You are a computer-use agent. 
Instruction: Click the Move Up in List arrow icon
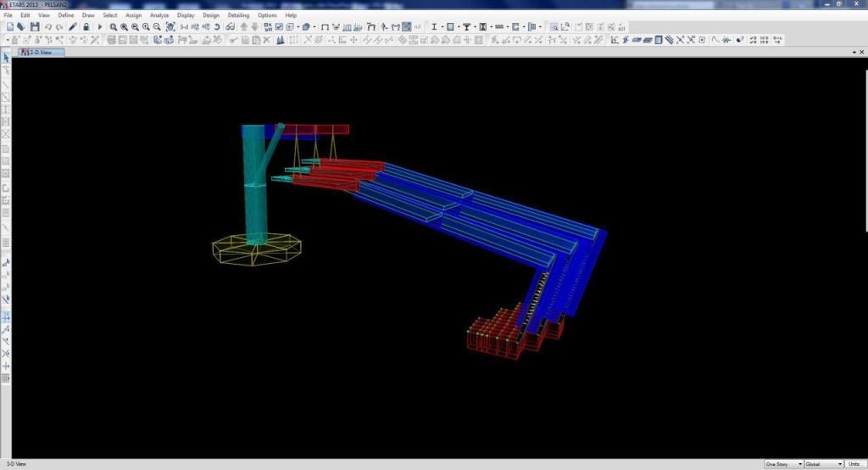(x=242, y=27)
